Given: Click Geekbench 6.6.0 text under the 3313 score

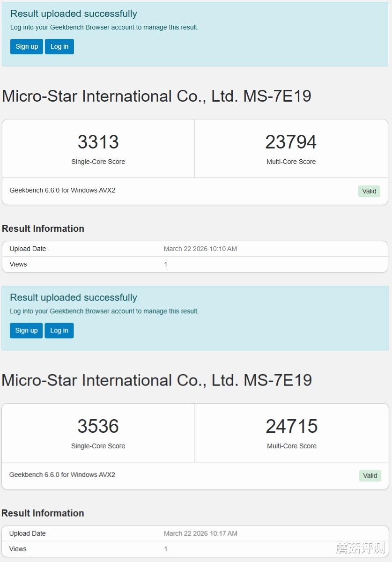Looking at the screenshot, I should 62,190.
